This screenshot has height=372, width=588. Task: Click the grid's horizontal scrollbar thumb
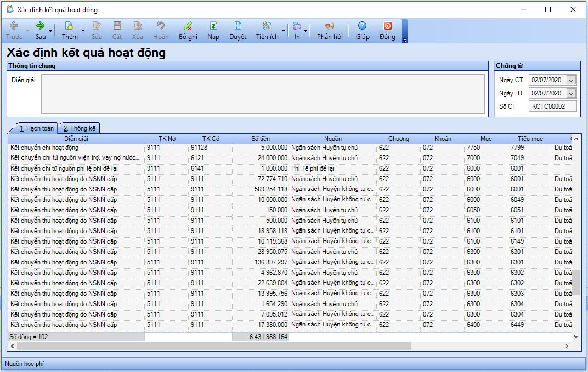(214, 346)
